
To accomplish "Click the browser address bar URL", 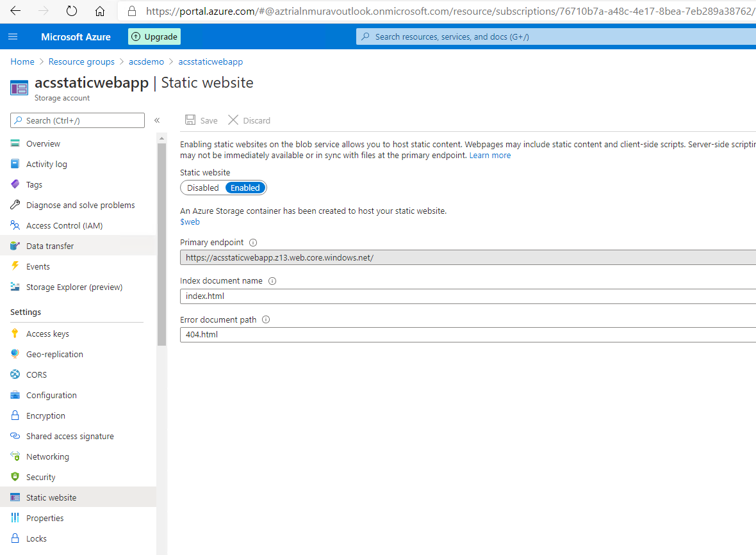I will tap(450, 11).
